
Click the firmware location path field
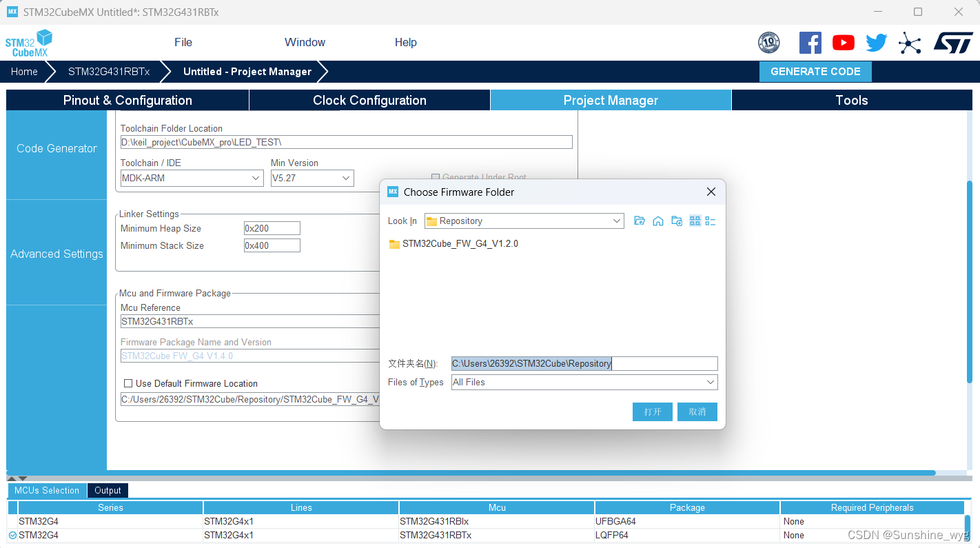(x=250, y=399)
